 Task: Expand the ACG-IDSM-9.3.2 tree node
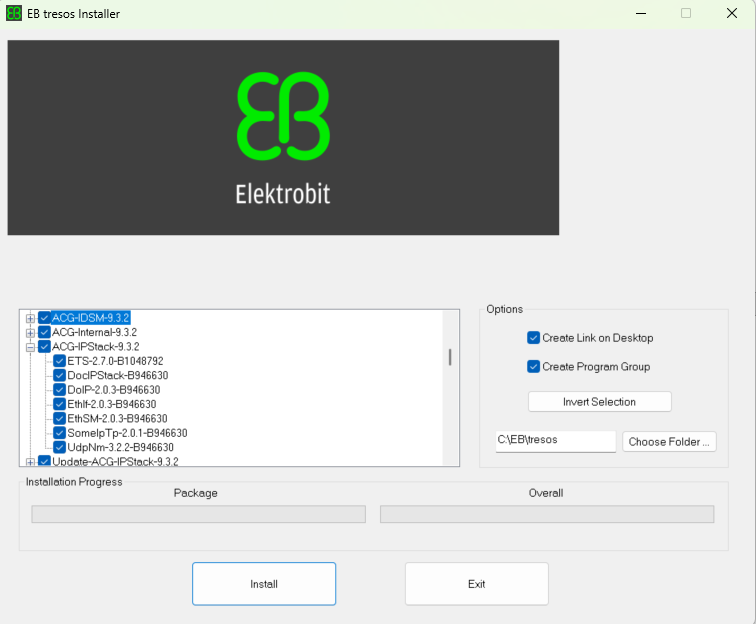click(x=30, y=318)
